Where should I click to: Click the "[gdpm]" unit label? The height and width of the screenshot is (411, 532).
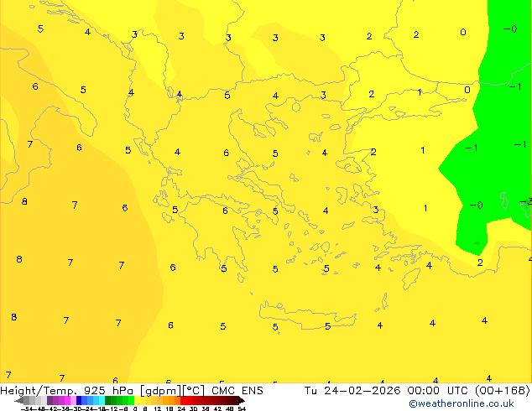point(161,391)
